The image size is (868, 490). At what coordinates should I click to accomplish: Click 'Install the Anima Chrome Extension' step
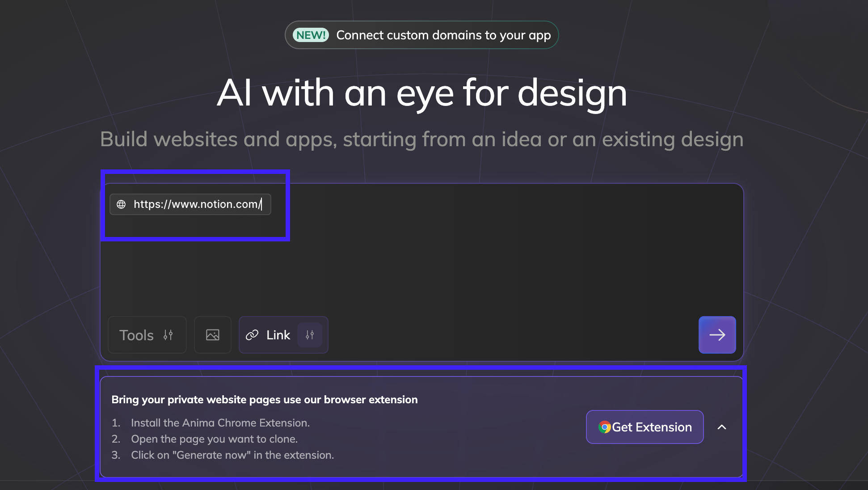[220, 423]
